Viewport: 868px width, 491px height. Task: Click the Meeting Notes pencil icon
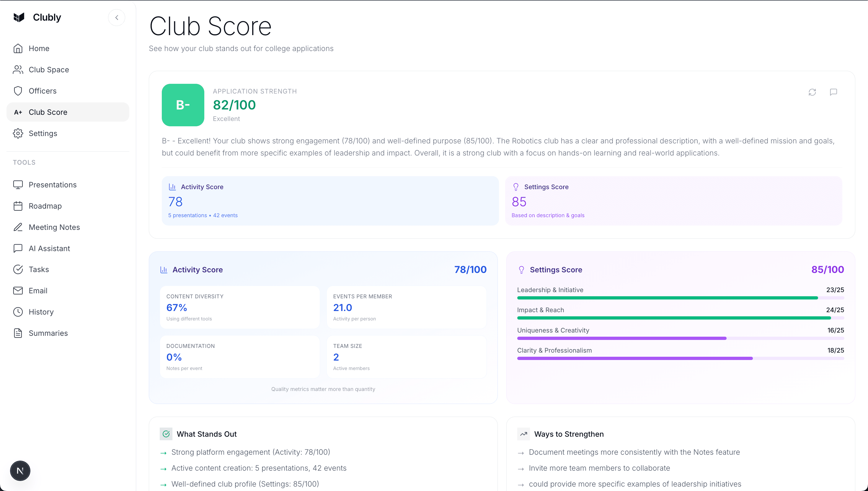tap(18, 227)
